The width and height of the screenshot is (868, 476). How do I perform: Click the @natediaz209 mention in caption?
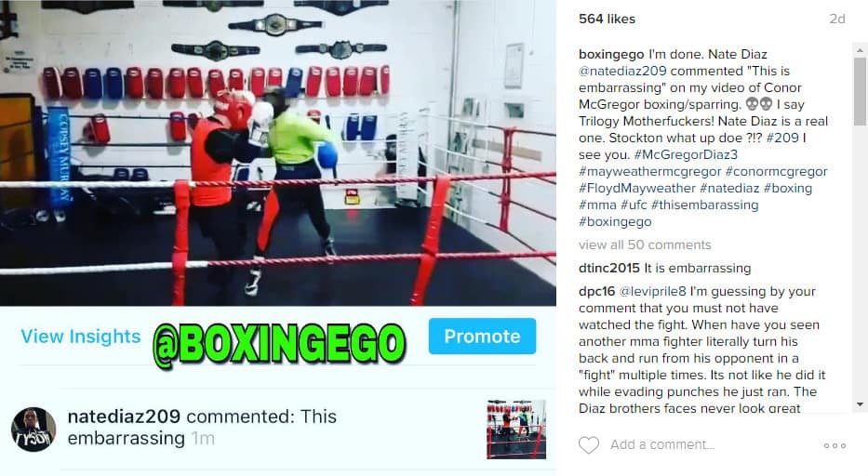pos(622,71)
